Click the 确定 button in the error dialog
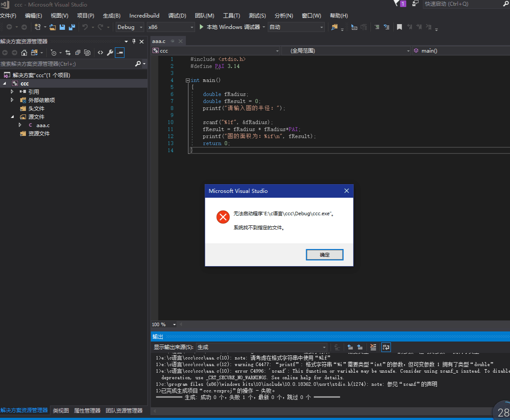This screenshot has height=420, width=510. pos(324,255)
